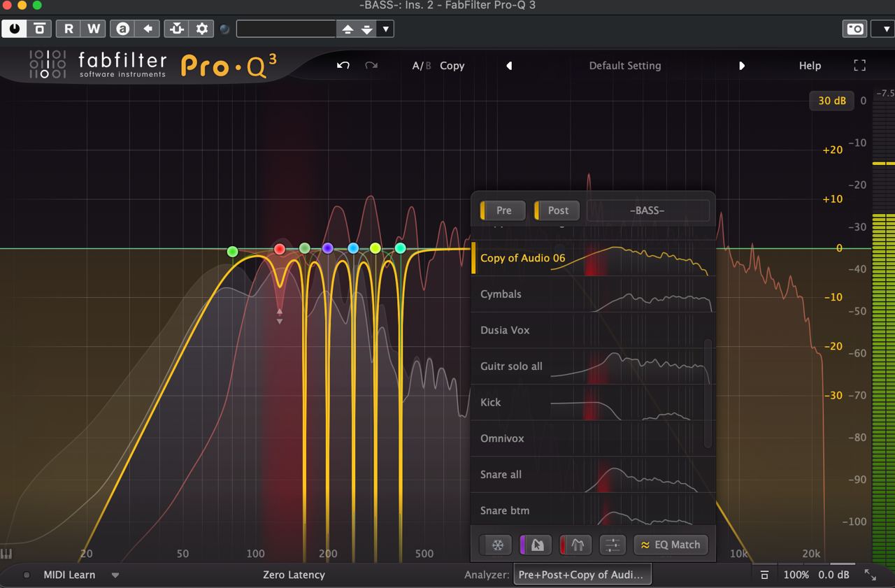Select the blue EQ band node
Image resolution: width=895 pixels, height=588 pixels.
coord(353,248)
